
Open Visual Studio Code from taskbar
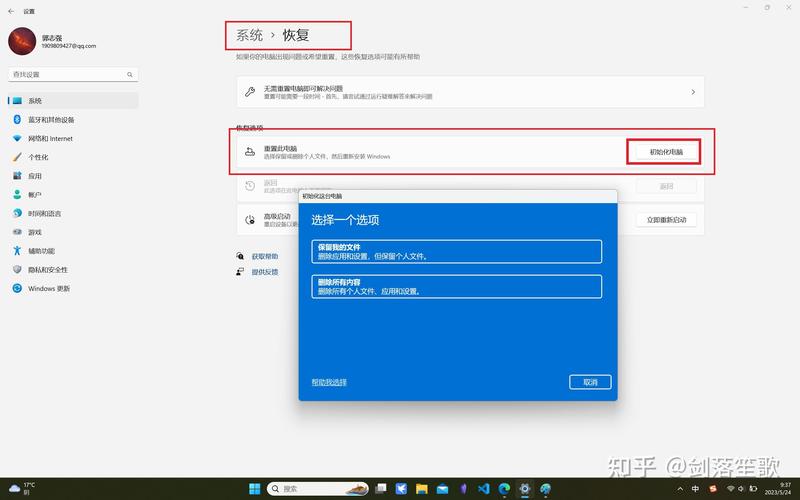[484, 489]
